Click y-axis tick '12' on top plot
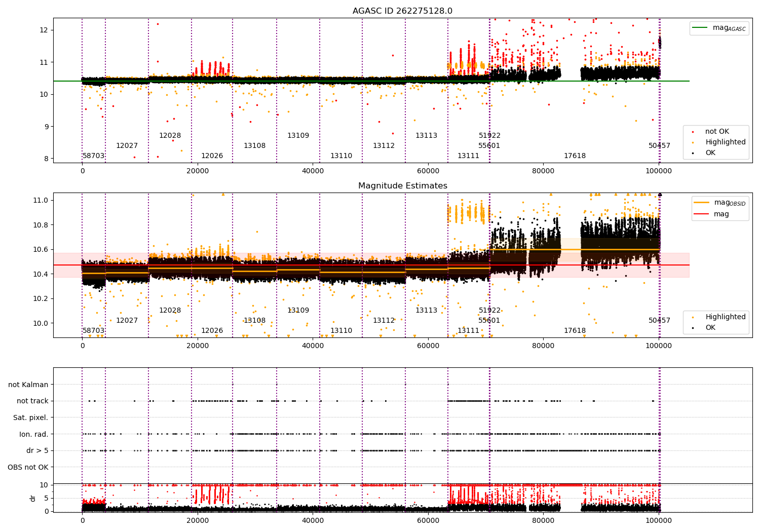 click(x=44, y=30)
